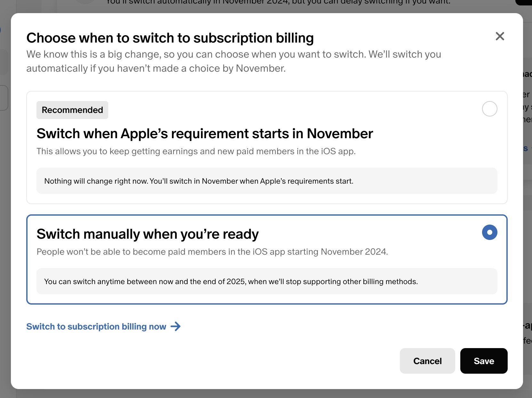
Task: Click the 'People won't be able to become' text
Action: 212,252
